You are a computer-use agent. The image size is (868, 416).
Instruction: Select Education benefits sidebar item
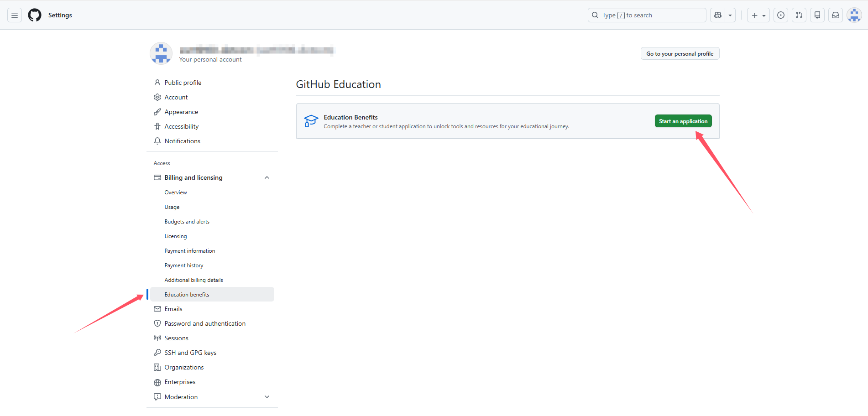[187, 295]
